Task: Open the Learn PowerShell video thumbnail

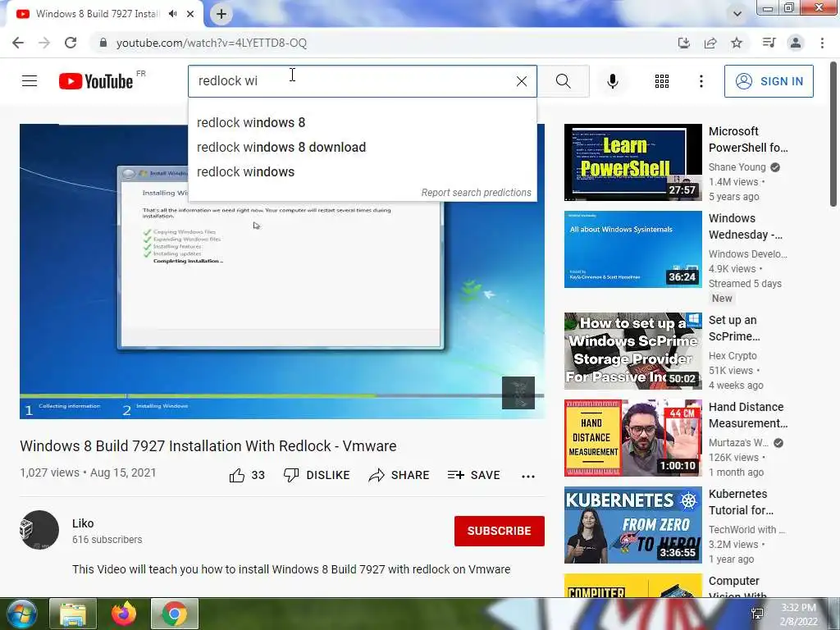Action: 632,162
